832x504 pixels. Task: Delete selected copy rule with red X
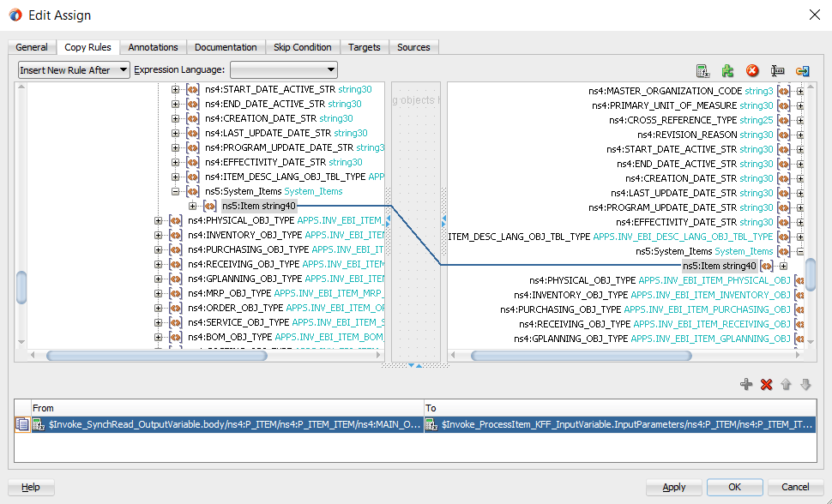pos(766,385)
